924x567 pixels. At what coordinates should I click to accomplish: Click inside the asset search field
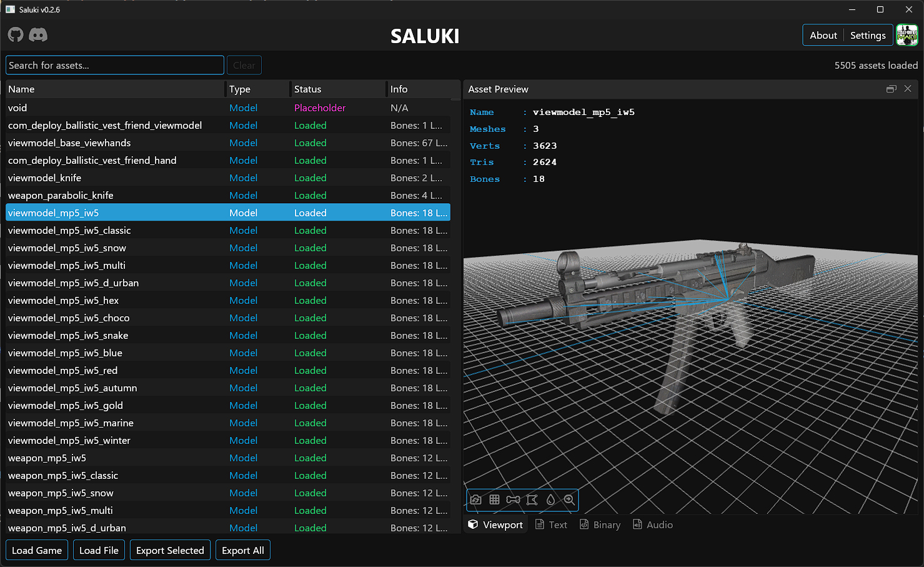[114, 65]
